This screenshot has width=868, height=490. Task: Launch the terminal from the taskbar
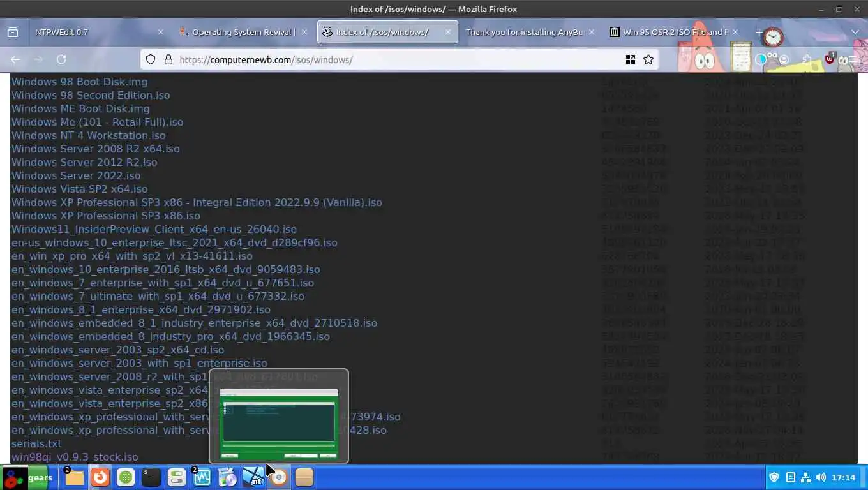click(151, 477)
